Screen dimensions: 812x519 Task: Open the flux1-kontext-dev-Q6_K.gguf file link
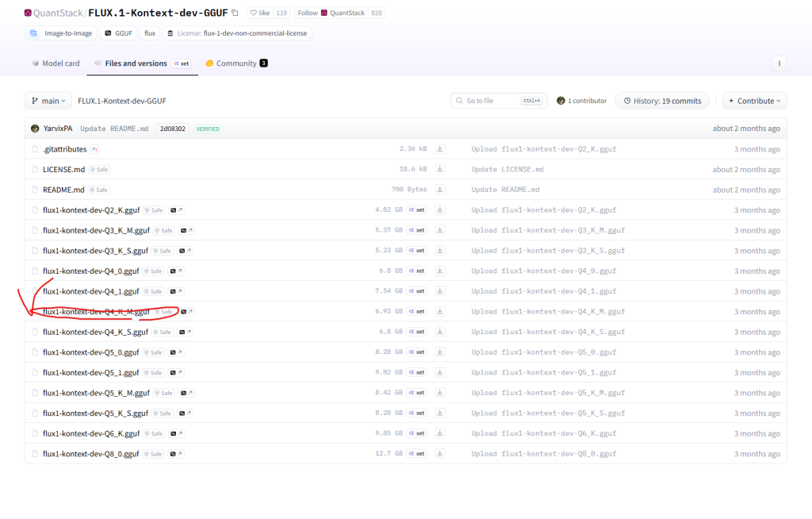91,433
